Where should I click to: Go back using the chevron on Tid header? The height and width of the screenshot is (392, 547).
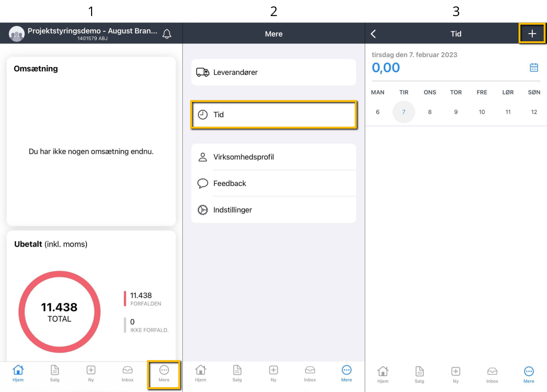pos(373,34)
